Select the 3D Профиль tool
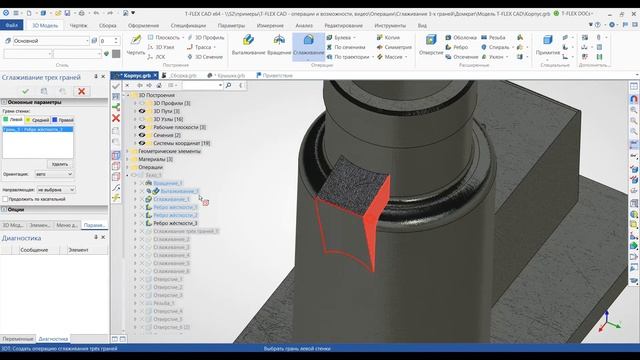 tap(205, 38)
